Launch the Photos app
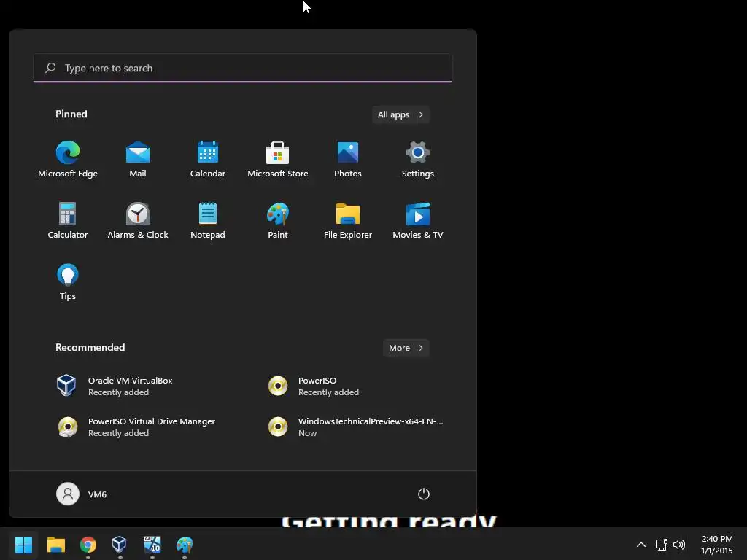The width and height of the screenshot is (747, 560). (x=348, y=160)
